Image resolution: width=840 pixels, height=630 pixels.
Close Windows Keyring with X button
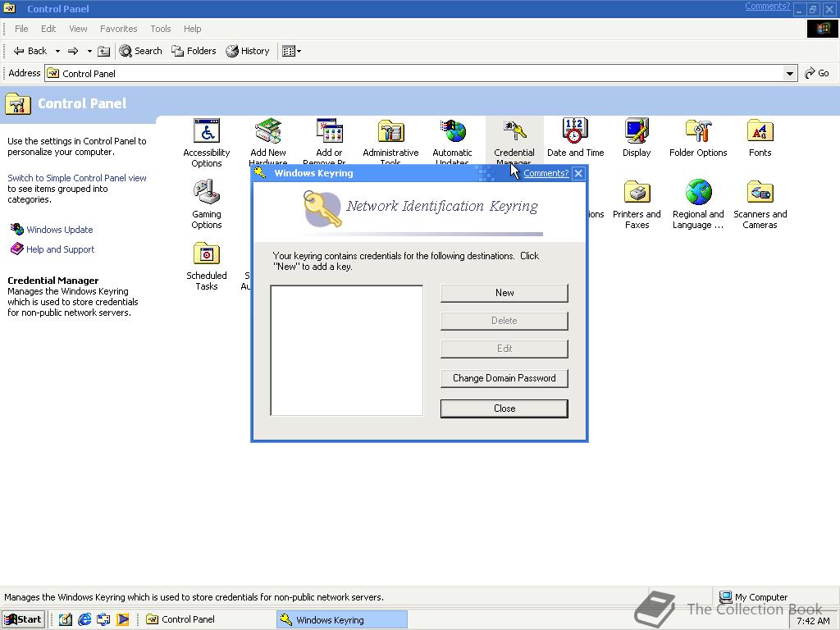pos(578,173)
